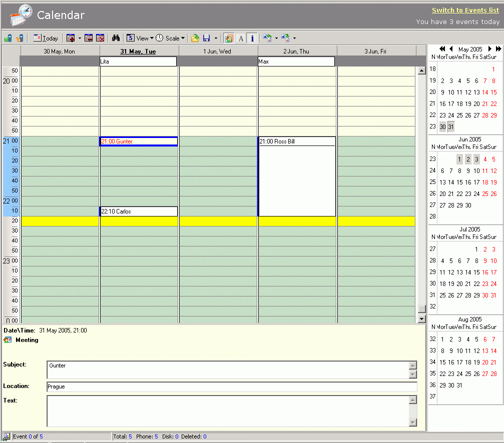The image size is (504, 443).
Task: Click the Calendar clock logo icon
Action: pyautogui.click(x=21, y=15)
